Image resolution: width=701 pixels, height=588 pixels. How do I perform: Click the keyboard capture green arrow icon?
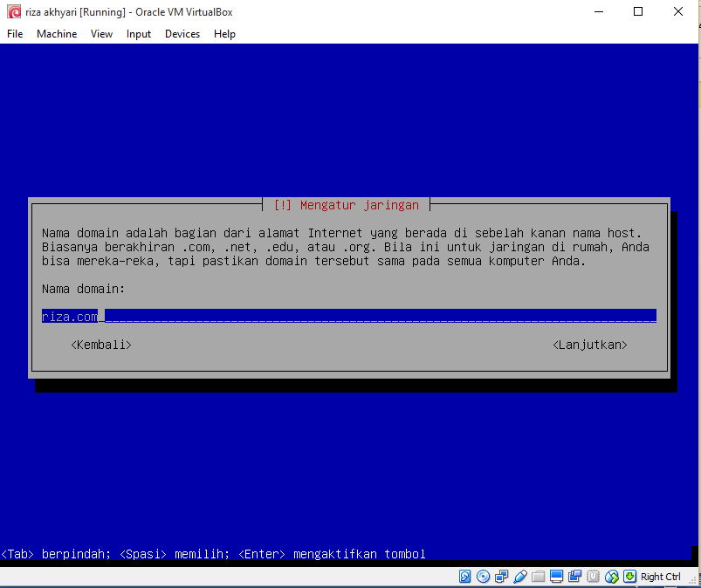(629, 577)
